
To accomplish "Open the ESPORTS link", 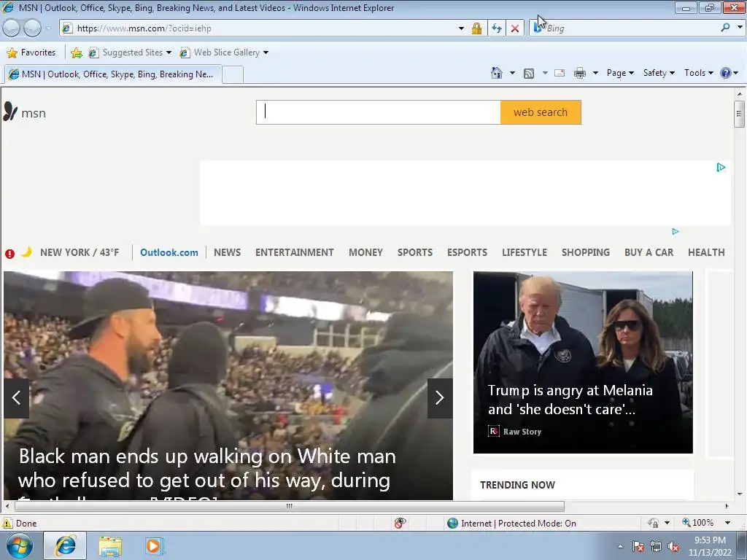I will pos(467,252).
